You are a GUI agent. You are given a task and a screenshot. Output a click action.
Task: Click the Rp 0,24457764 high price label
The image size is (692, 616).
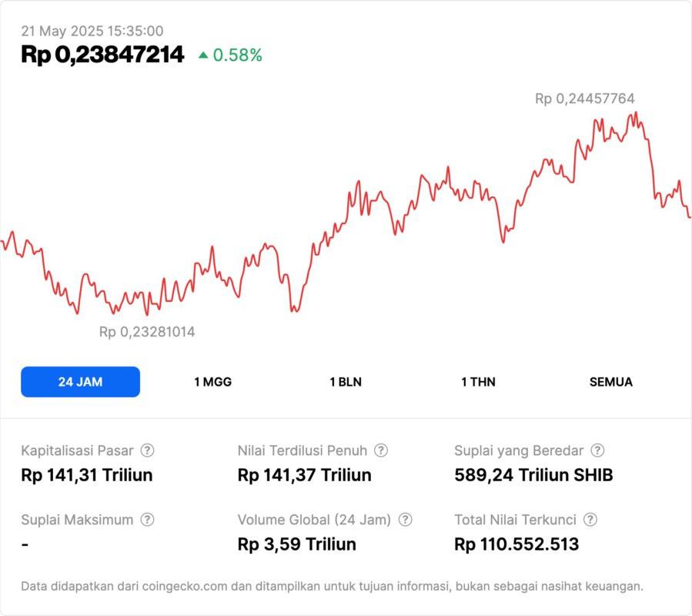point(585,99)
